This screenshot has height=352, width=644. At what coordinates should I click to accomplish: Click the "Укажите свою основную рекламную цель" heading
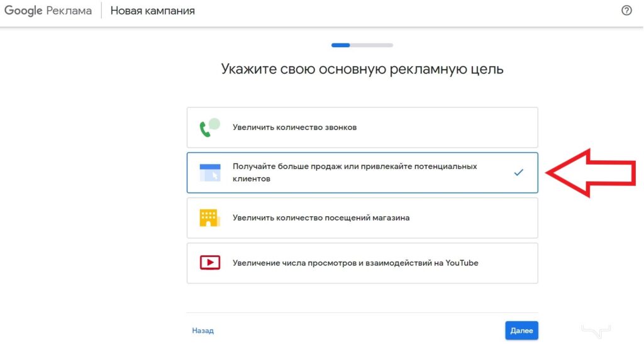362,69
